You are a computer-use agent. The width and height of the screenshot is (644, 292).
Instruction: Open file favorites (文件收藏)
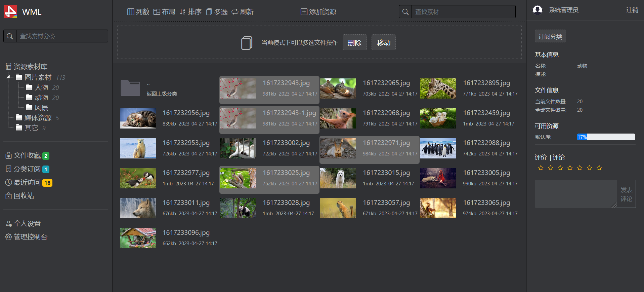[x=27, y=155]
